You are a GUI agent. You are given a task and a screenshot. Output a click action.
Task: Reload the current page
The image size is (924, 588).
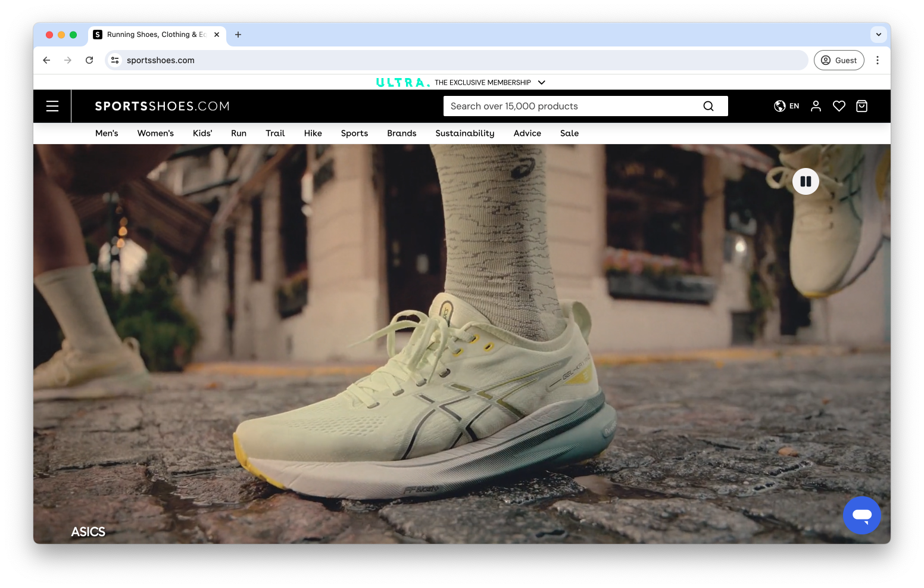click(89, 60)
